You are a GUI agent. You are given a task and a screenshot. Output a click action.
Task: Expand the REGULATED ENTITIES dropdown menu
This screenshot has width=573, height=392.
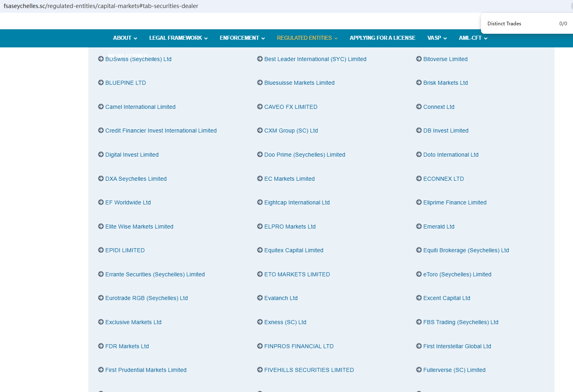pyautogui.click(x=307, y=38)
